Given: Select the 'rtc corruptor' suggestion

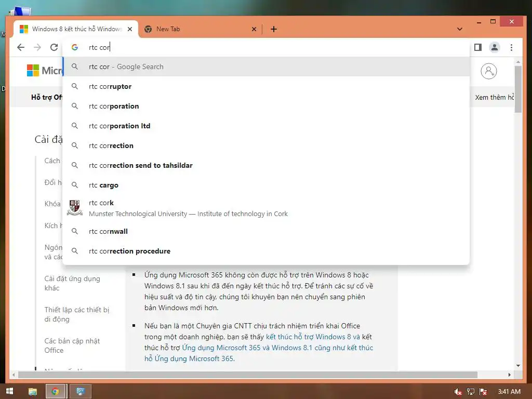Looking at the screenshot, I should click(x=267, y=87).
